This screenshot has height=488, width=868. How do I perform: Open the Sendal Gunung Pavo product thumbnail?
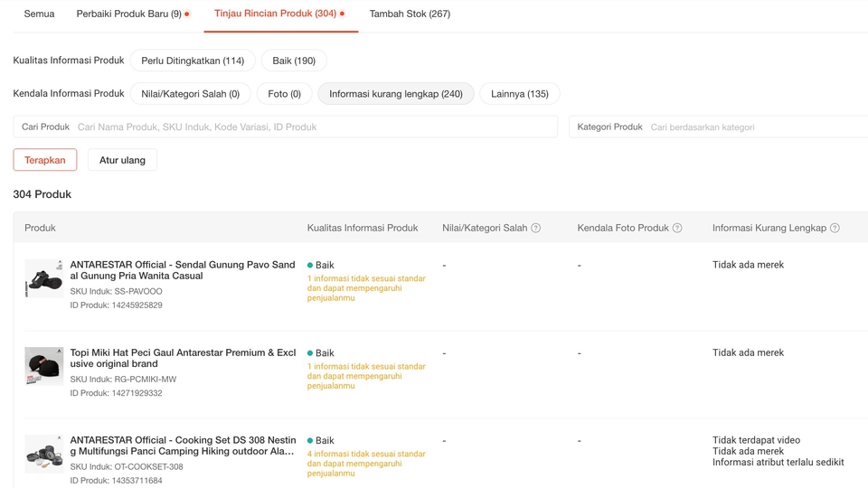click(44, 278)
